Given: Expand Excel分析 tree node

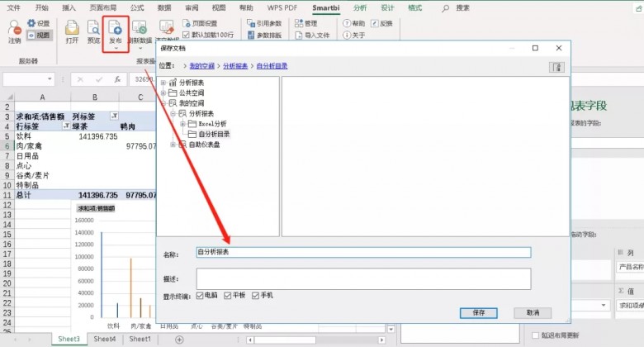Looking at the screenshot, I should 182,124.
